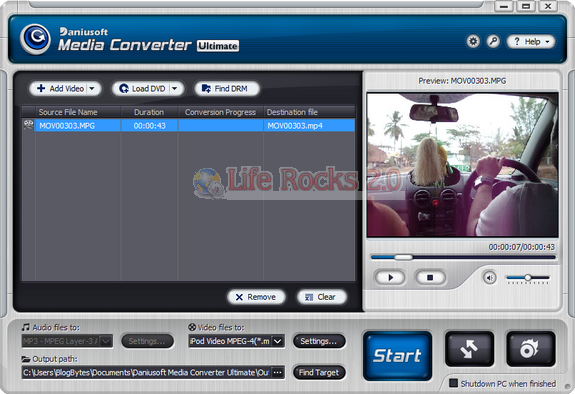Click the Find Target button
The image size is (575, 394).
[319, 373]
